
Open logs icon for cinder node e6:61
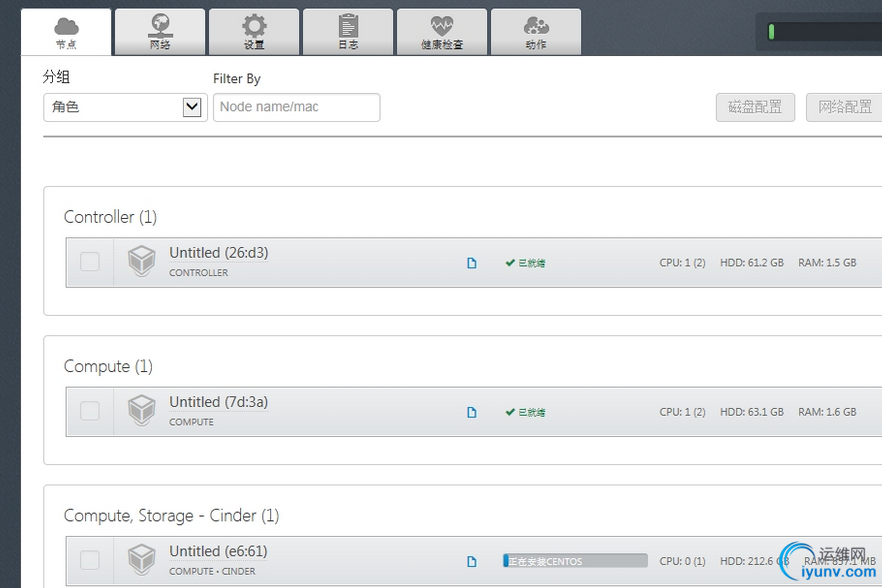pyautogui.click(x=472, y=561)
